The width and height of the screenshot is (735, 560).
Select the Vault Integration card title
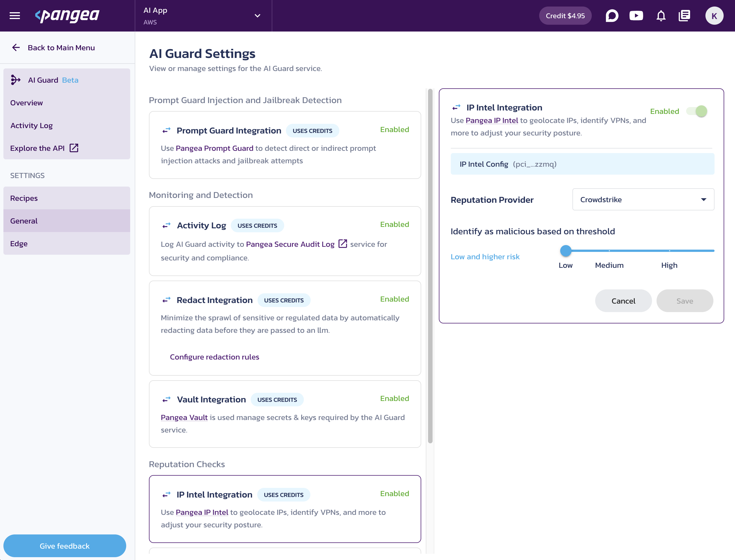pos(211,399)
